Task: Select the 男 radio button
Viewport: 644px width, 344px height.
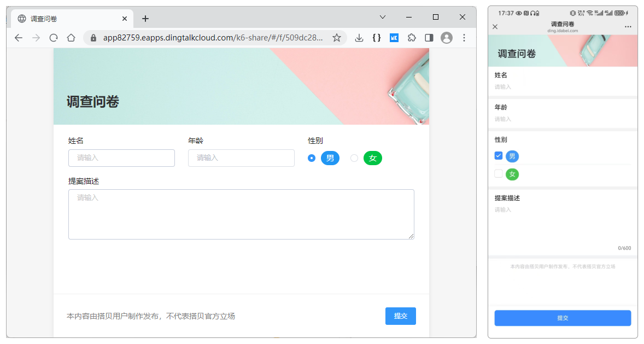Action: point(311,158)
